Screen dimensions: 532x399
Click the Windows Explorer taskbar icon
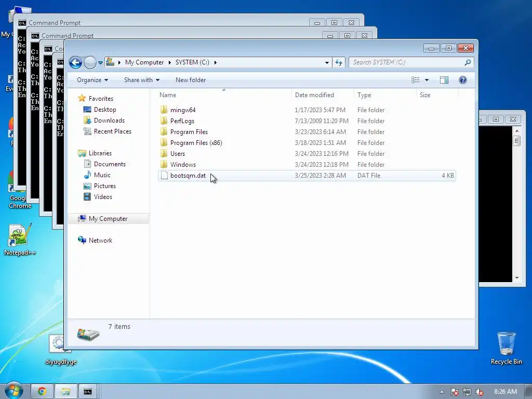point(66,392)
